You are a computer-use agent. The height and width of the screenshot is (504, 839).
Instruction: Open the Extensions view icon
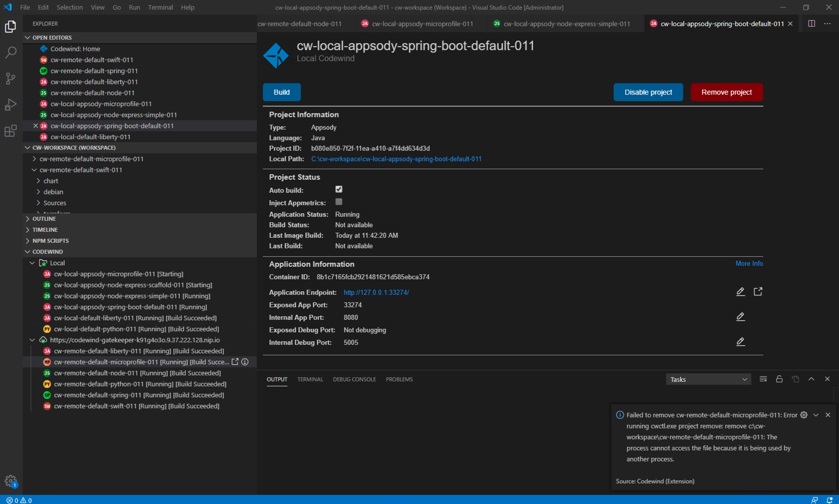[x=11, y=131]
